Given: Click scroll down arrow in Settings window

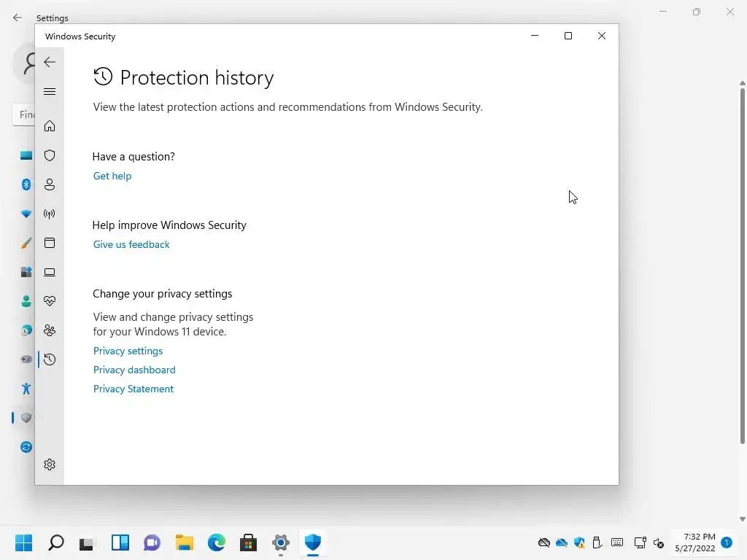Looking at the screenshot, I should (742, 519).
